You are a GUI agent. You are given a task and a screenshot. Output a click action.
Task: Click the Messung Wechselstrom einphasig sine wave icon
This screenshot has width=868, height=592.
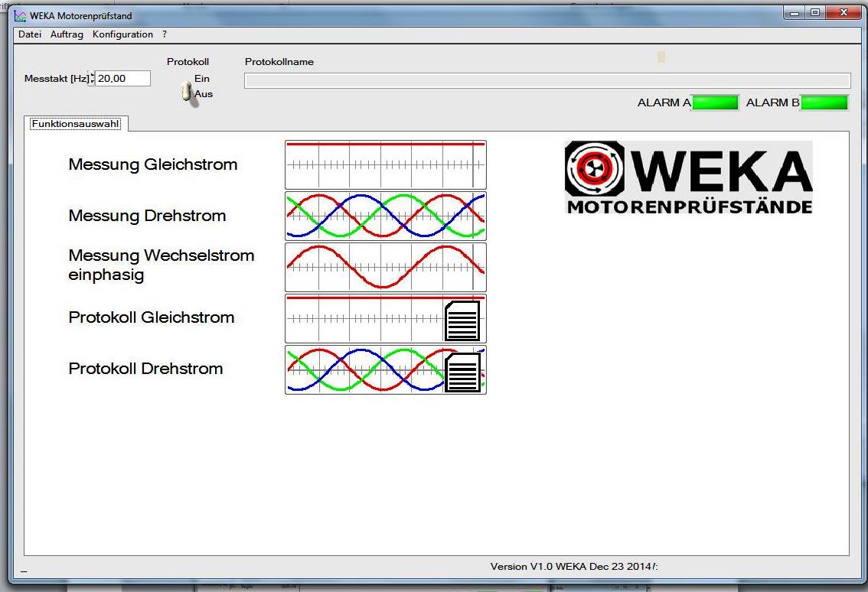pos(385,267)
